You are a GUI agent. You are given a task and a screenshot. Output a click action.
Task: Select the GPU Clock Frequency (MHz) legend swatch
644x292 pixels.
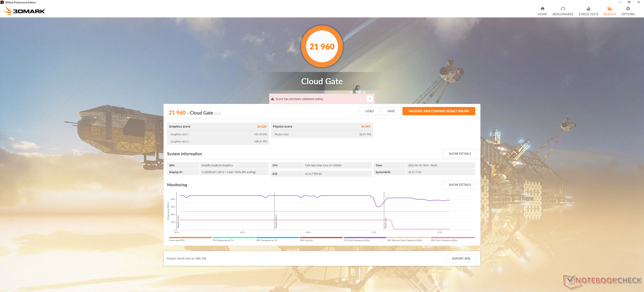coord(453,238)
